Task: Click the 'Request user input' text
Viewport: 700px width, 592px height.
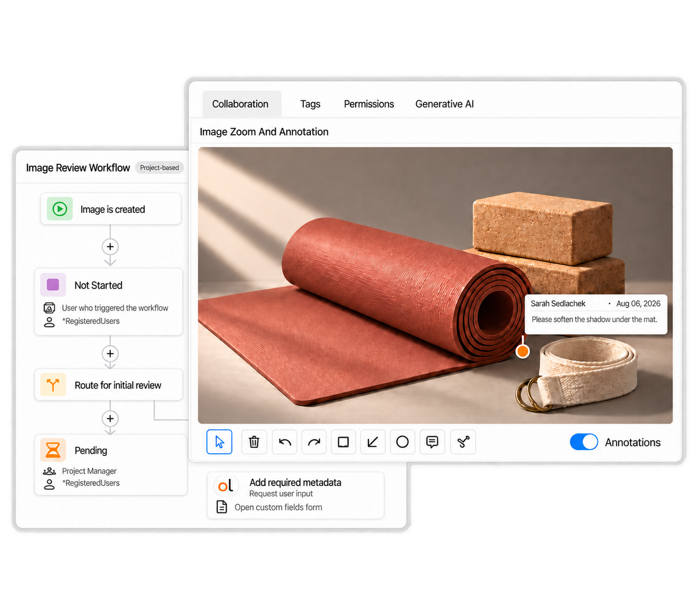Action: [x=281, y=494]
